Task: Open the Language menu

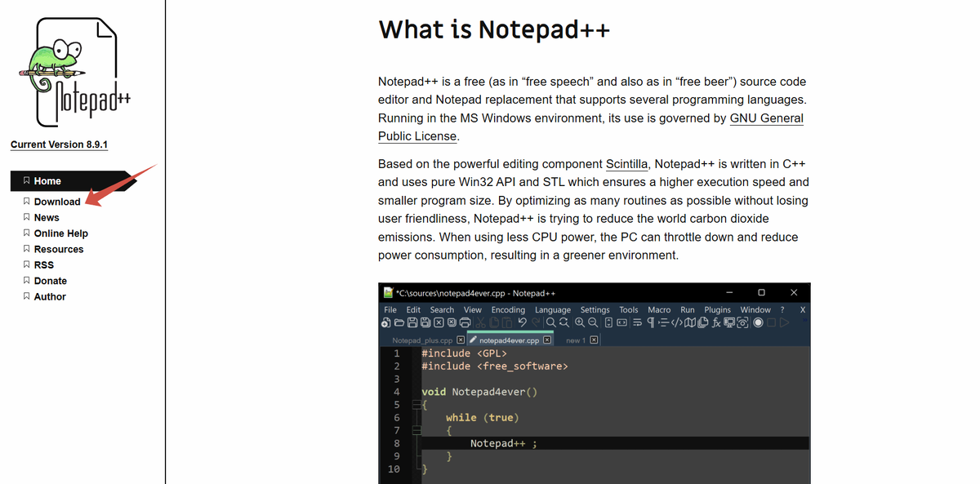Action: [x=553, y=309]
